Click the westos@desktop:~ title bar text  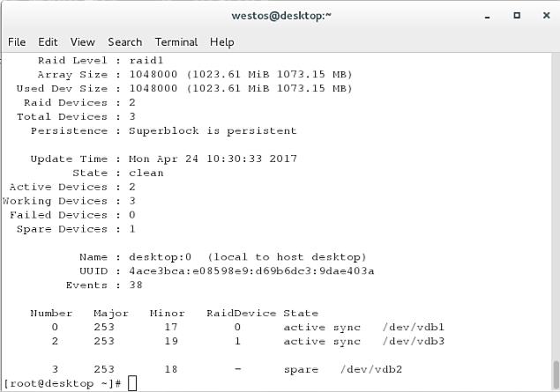281,16
